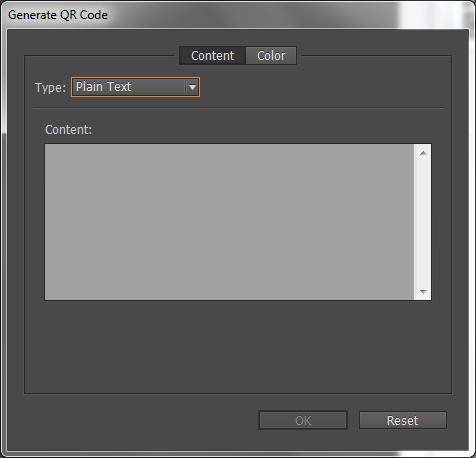Click the scroll up arrow in Content box
Image resolution: width=476 pixels, height=458 pixels.
pyautogui.click(x=423, y=153)
